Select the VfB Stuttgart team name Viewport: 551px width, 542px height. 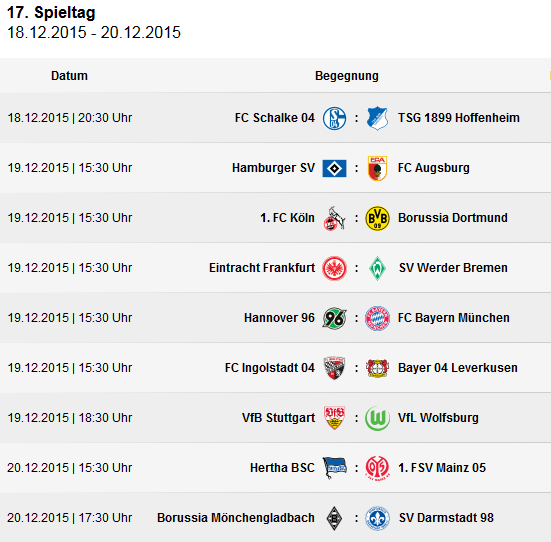pyautogui.click(x=278, y=418)
